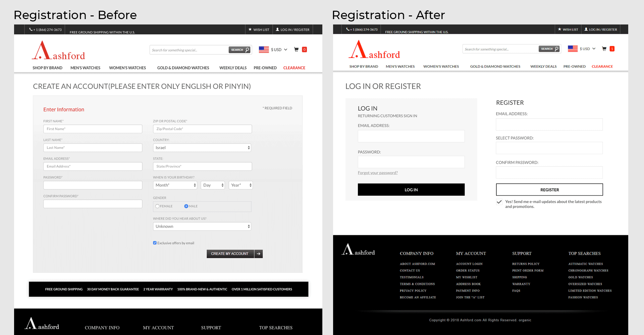The height and width of the screenshot is (335, 644).
Task: Open Men's Watches menu in Before page
Action: [x=85, y=68]
